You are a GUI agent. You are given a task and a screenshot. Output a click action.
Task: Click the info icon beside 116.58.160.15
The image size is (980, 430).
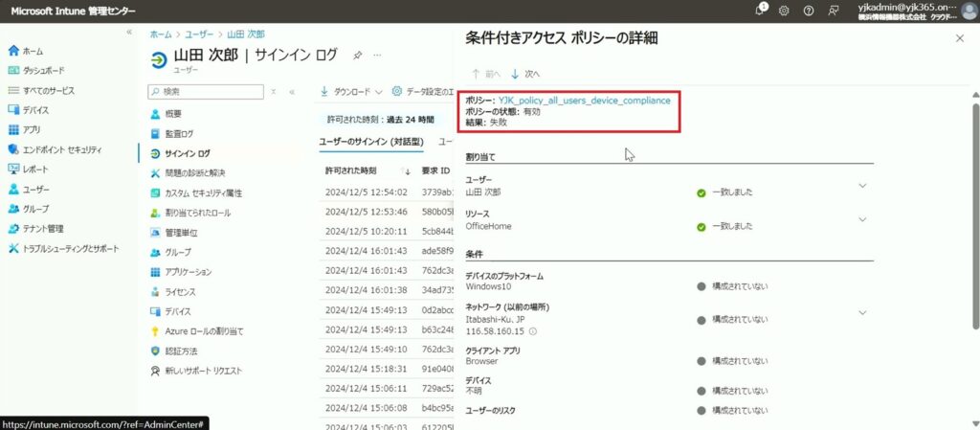click(x=533, y=331)
